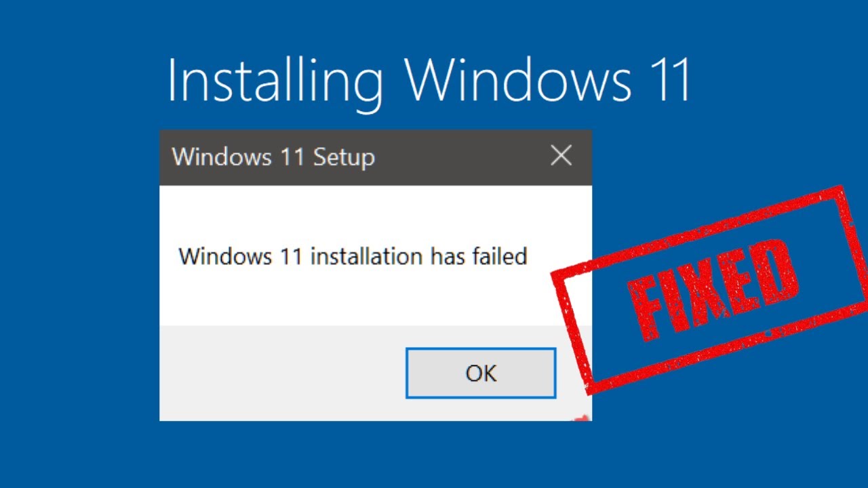This screenshot has width=868, height=488.
Task: Click the OK button in the dialog
Action: (x=480, y=373)
